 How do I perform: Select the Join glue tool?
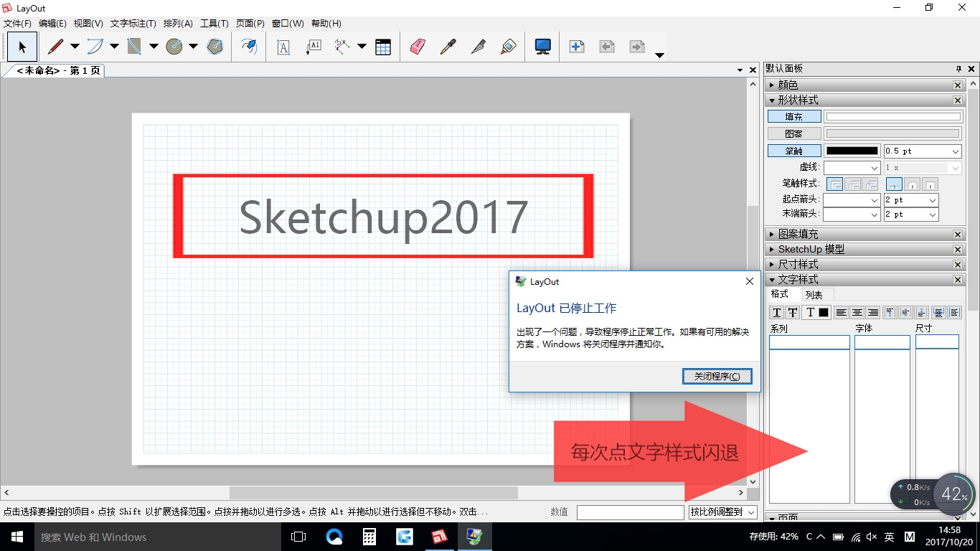[x=509, y=47]
